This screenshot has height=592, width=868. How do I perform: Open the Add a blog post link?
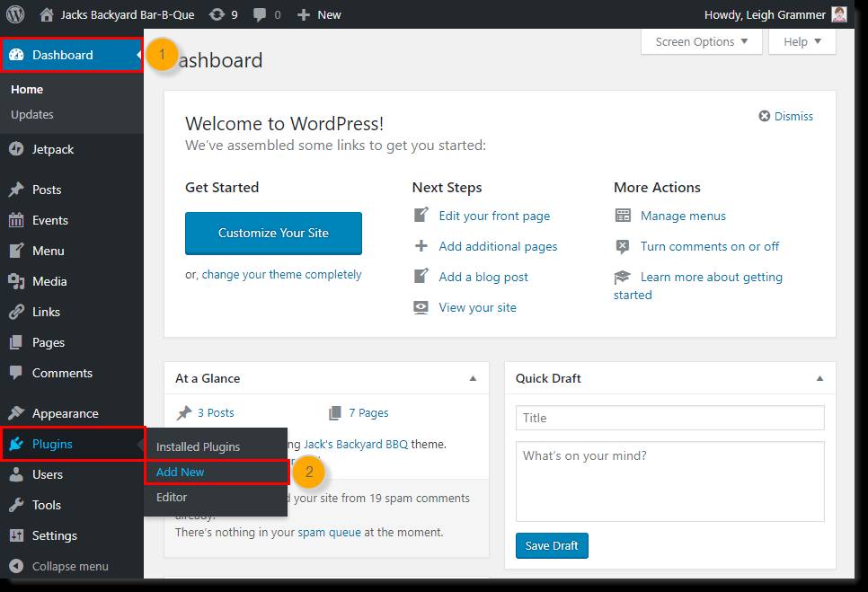(x=483, y=277)
